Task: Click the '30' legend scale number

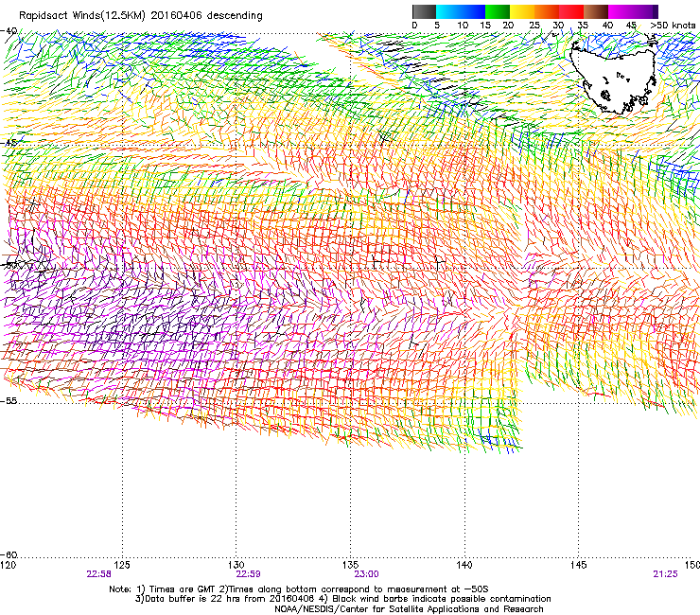Action: (558, 26)
